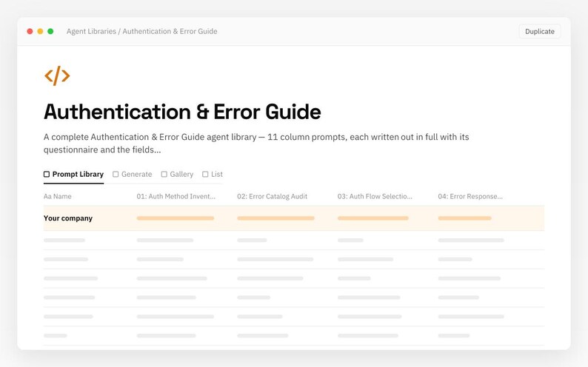Select Your company's Error Response cell

464,218
